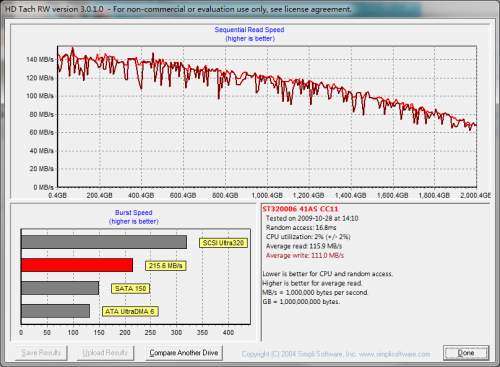Click 'Higher is better for average read' note
This screenshot has width=500, height=367.
click(312, 283)
